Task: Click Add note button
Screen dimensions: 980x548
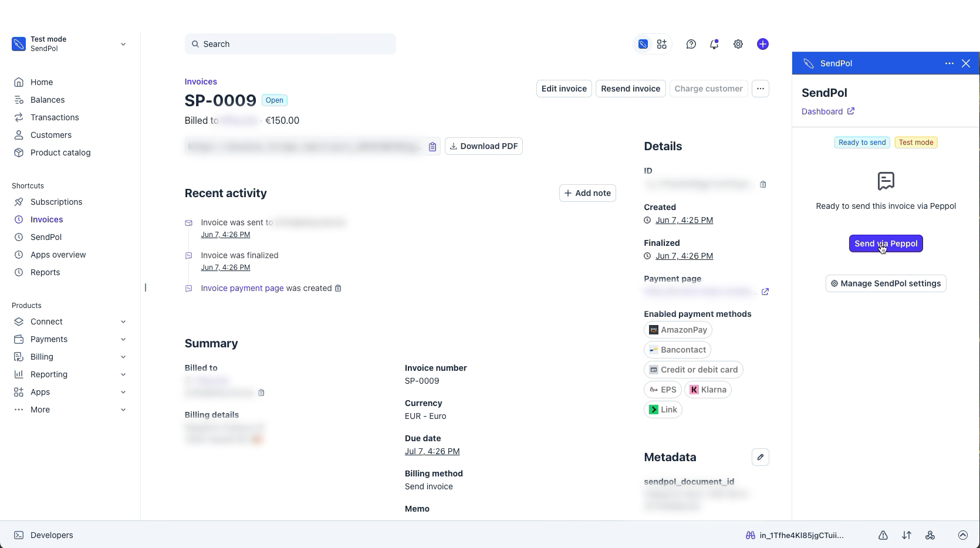Action: [x=587, y=193]
